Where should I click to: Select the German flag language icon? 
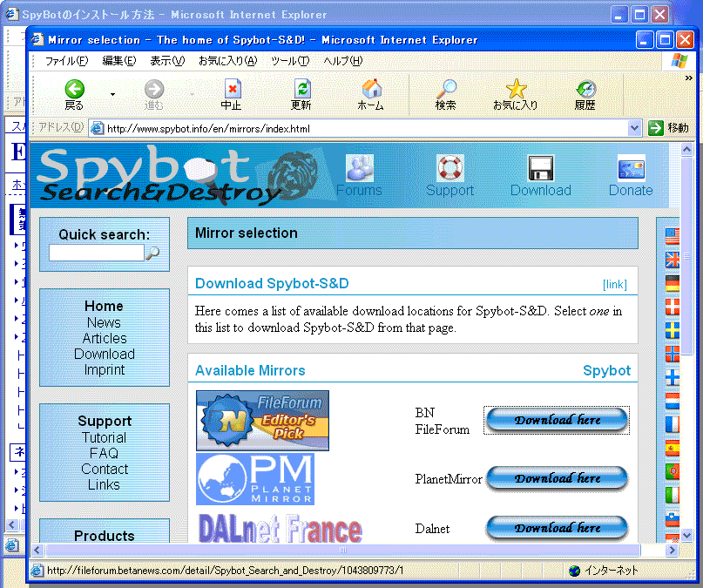pyautogui.click(x=672, y=283)
